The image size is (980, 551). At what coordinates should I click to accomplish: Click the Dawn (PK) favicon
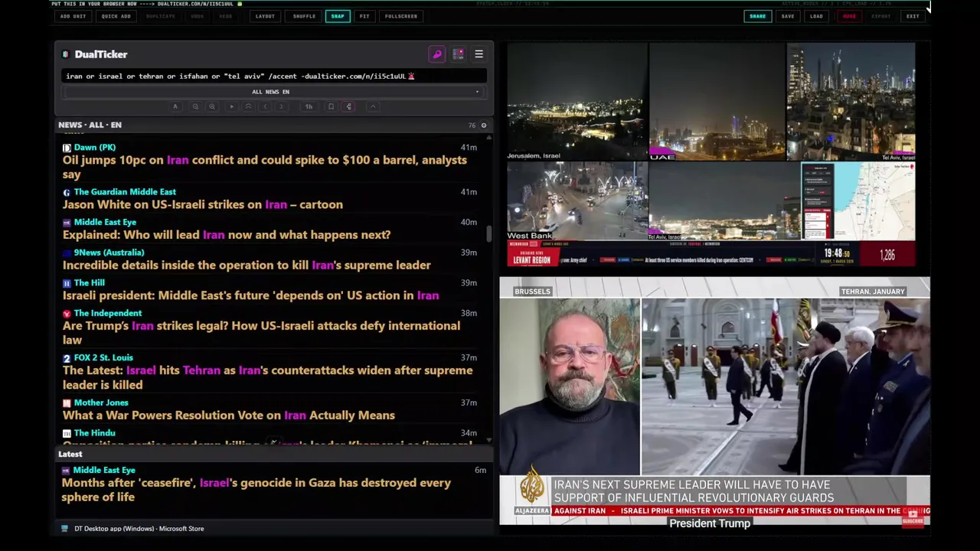pyautogui.click(x=67, y=148)
